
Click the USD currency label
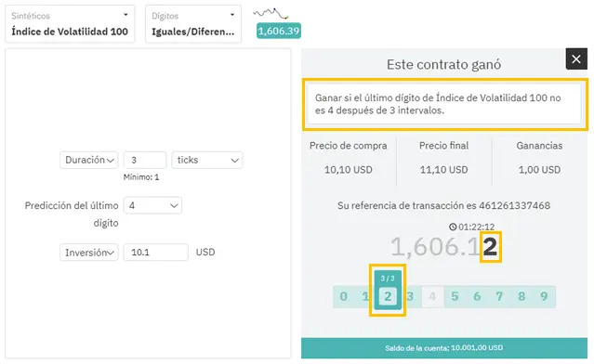[205, 252]
